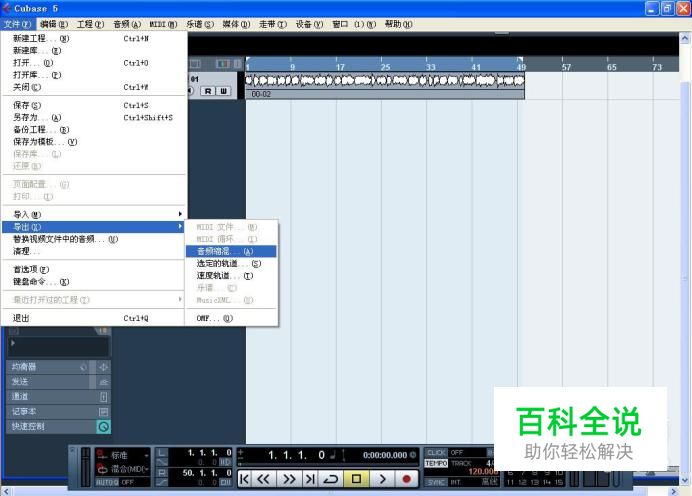Screen dimensions: 692x496
Task: Choose 新建库 (New Library) menu entry
Action: point(94,51)
